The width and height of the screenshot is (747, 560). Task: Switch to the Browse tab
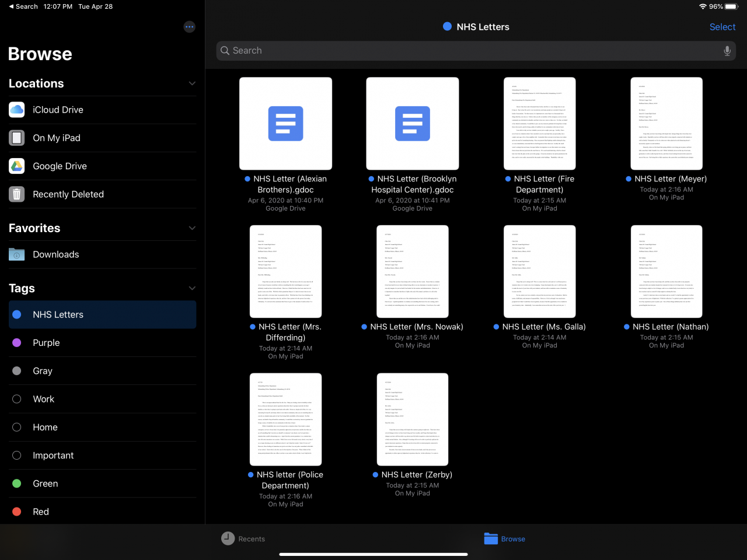click(505, 539)
